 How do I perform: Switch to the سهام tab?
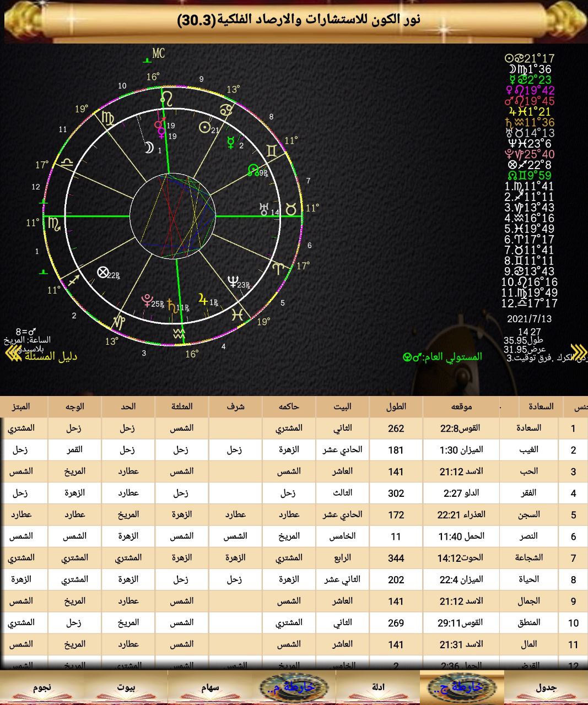[210, 687]
